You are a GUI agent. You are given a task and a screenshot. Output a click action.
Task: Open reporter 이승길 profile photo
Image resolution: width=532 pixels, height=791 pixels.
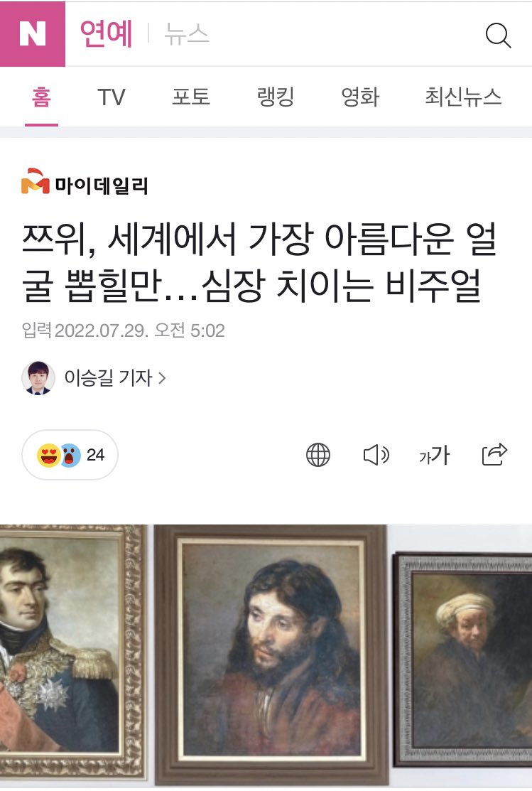tap(38, 377)
